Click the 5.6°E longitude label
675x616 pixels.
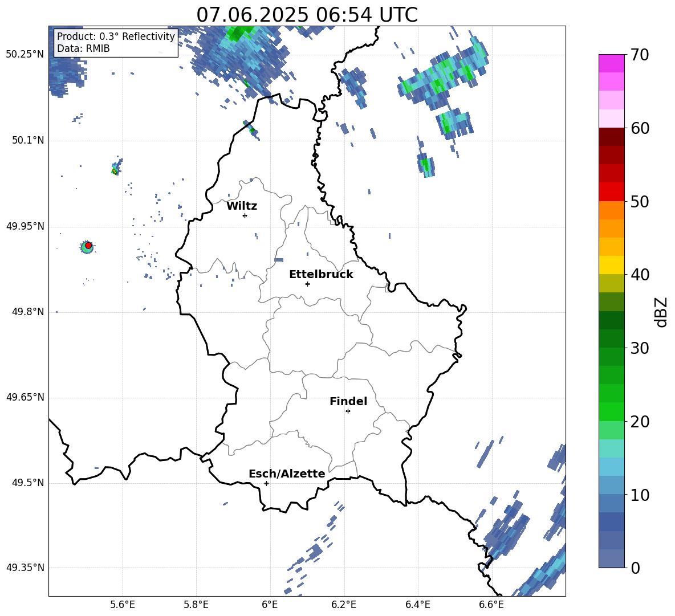123,605
